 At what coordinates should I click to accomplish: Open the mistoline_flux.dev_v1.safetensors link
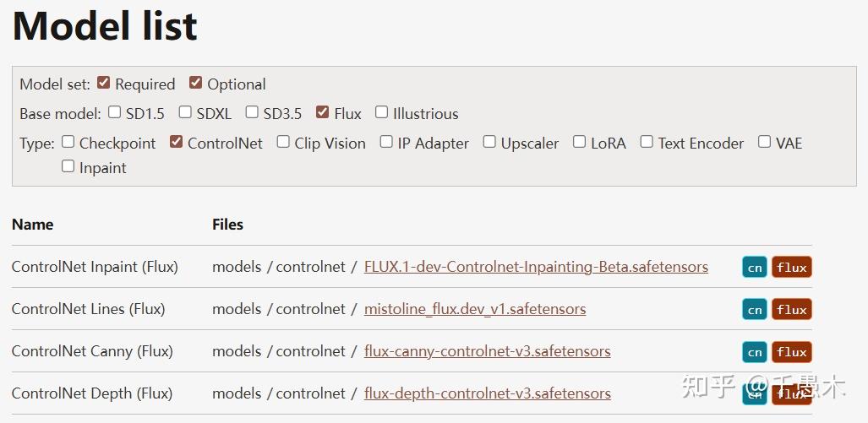[475, 309]
